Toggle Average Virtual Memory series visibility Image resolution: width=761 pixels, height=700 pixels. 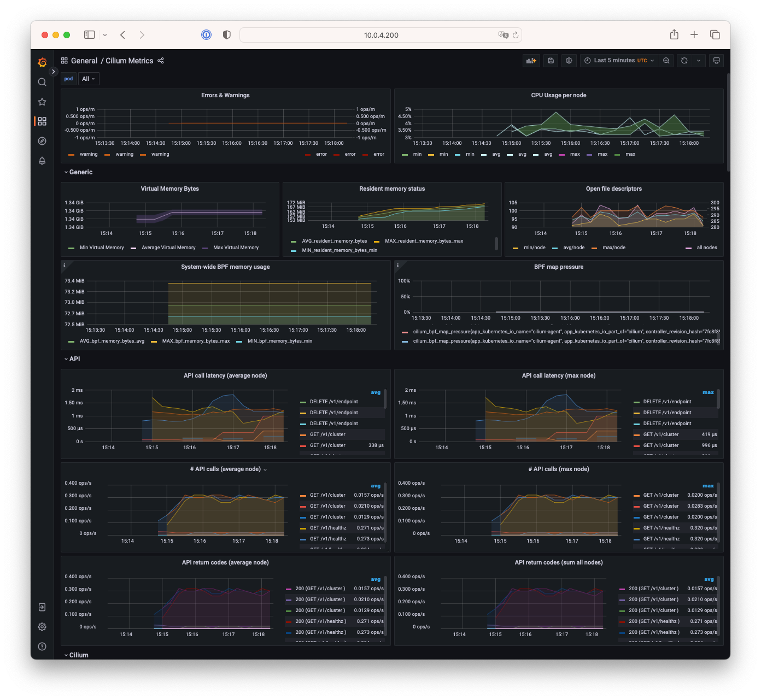pos(168,248)
